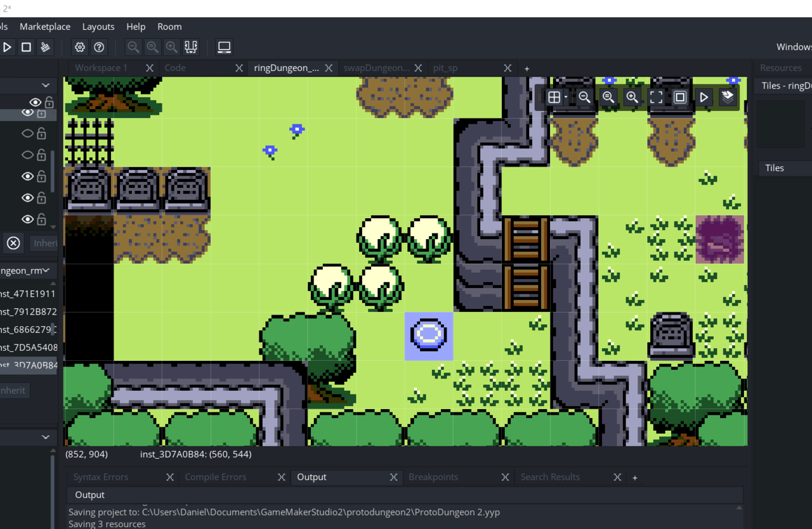
Task: Click the layer list vertical scrollbar
Action: point(53,171)
